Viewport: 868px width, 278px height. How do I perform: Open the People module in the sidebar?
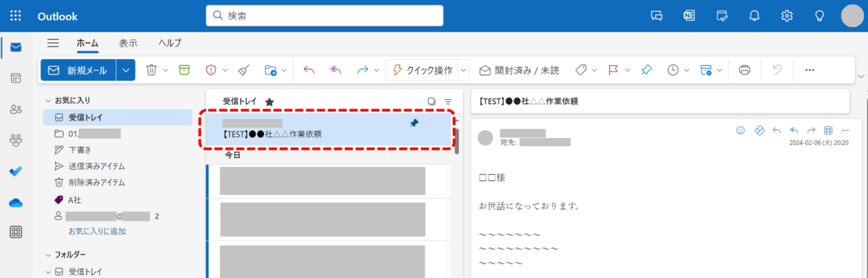click(15, 109)
